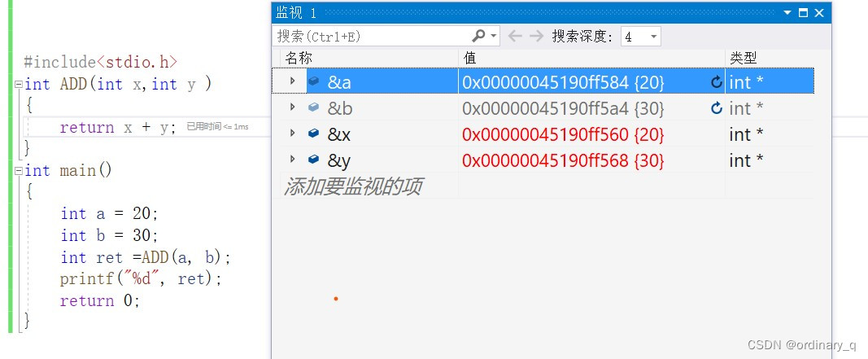The width and height of the screenshot is (868, 359).
Task: Collapse the main function outline toggle
Action: point(18,171)
